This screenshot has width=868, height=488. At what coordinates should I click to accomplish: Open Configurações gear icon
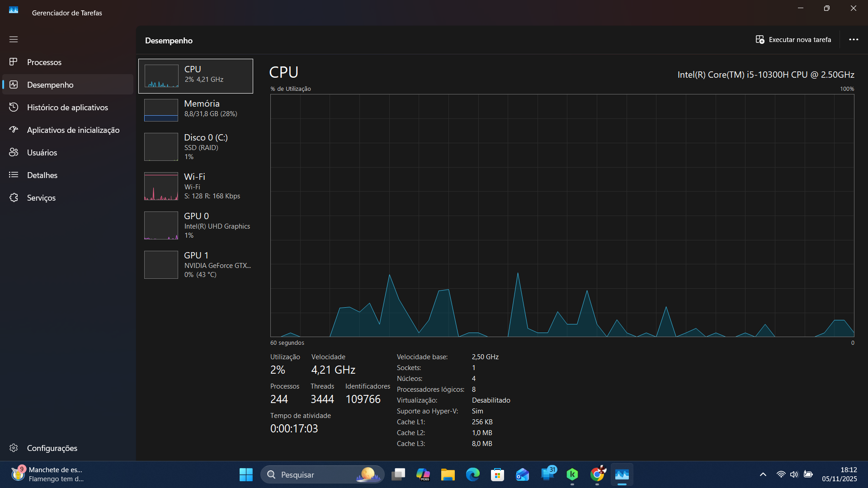coord(14,448)
